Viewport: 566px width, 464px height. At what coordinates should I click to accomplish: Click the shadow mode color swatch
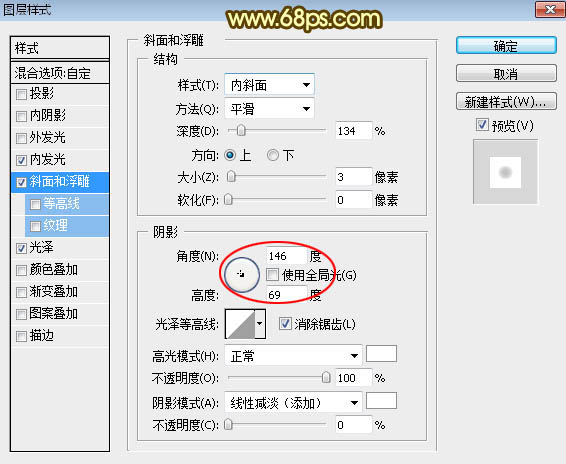pyautogui.click(x=382, y=400)
